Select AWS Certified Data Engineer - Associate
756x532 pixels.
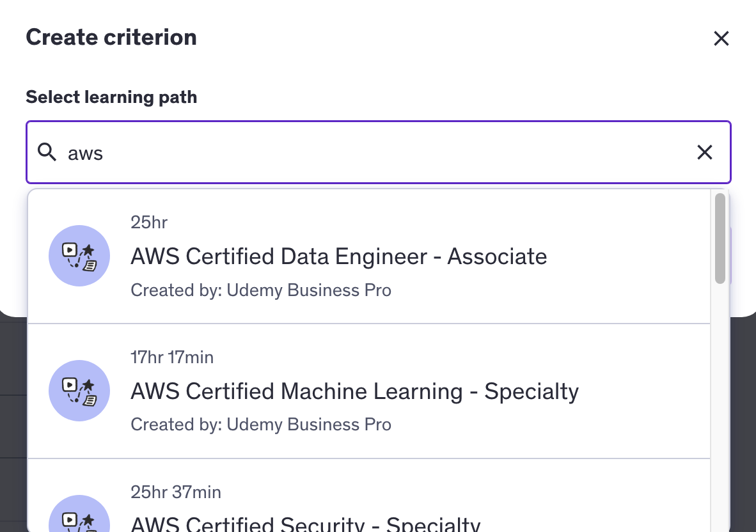point(338,257)
